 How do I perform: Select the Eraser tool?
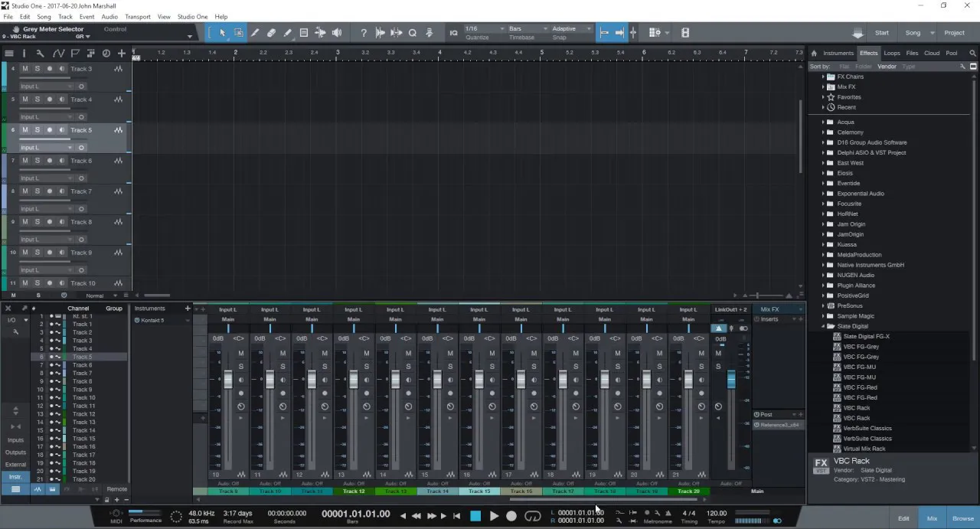271,33
